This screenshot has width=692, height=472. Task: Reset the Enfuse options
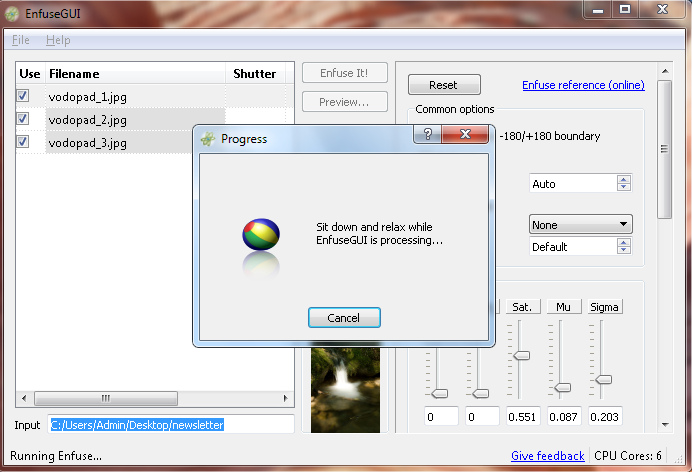(444, 85)
